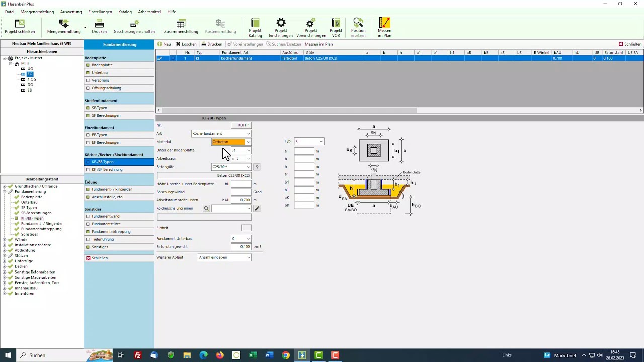Toggle the Fundamentstütze checkbox item
Image resolution: width=644 pixels, height=362 pixels.
[88, 224]
